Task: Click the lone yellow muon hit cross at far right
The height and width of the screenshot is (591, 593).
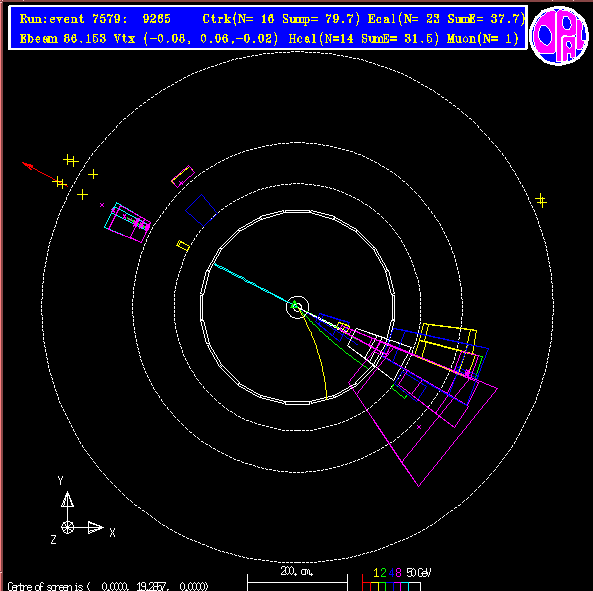Action: 541,200
